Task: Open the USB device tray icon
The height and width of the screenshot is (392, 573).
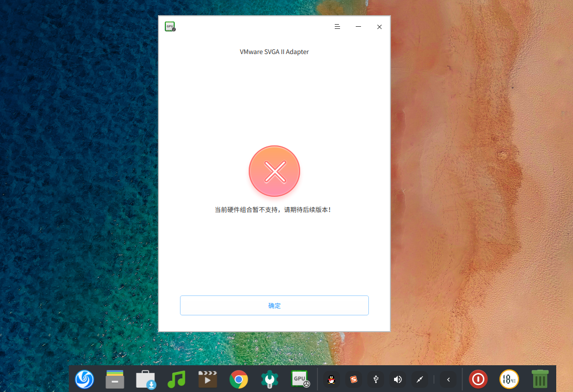Action: point(376,379)
